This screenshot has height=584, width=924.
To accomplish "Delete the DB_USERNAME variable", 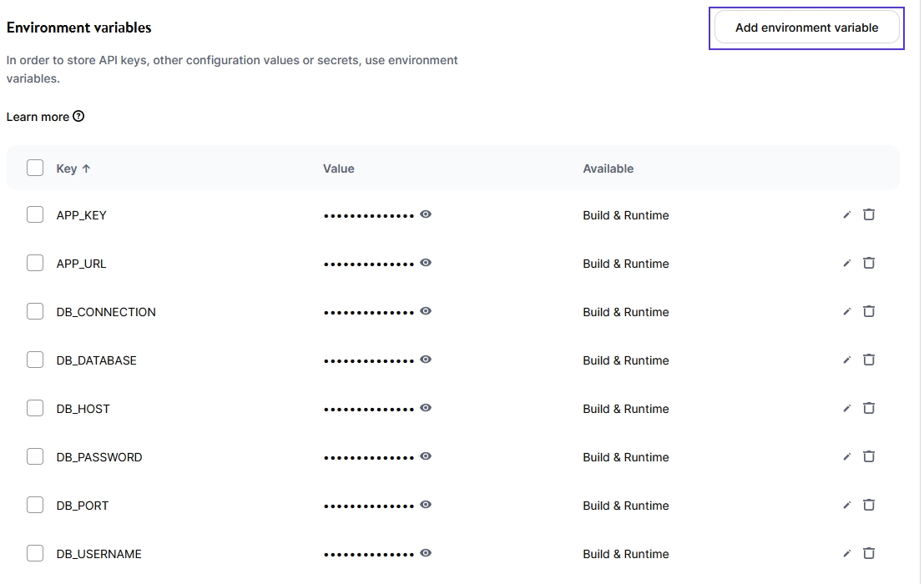I will 869,553.
